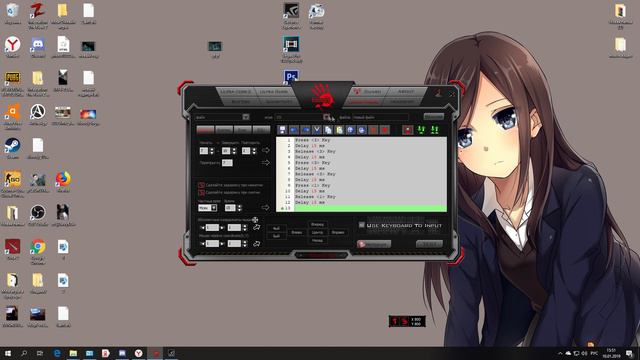Adjust absolute Y coordinate spinner arrows
The height and width of the screenshot is (360, 640).
click(x=245, y=227)
